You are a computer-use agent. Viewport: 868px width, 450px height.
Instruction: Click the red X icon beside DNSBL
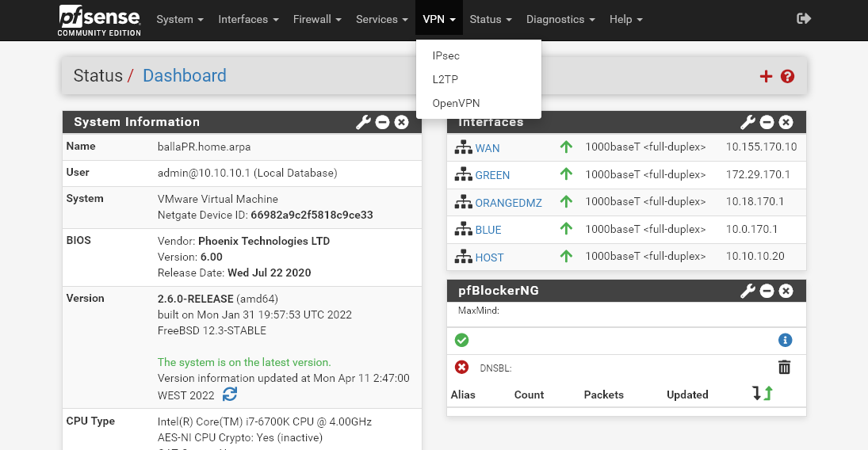pyautogui.click(x=461, y=367)
